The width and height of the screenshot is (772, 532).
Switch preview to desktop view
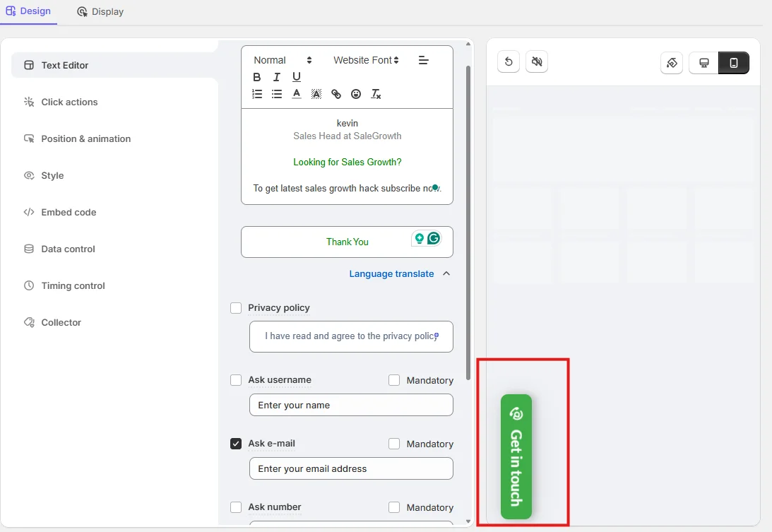pos(703,63)
